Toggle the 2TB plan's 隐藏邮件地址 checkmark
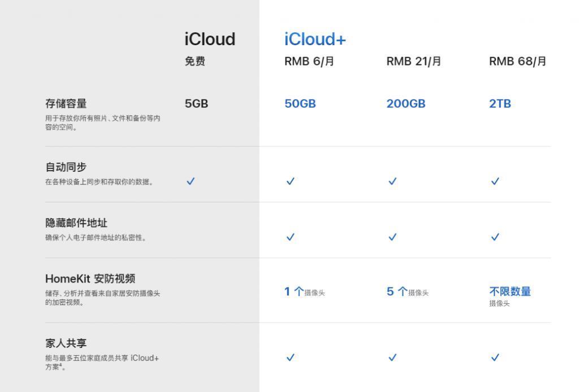This screenshot has width=579, height=392. (495, 237)
